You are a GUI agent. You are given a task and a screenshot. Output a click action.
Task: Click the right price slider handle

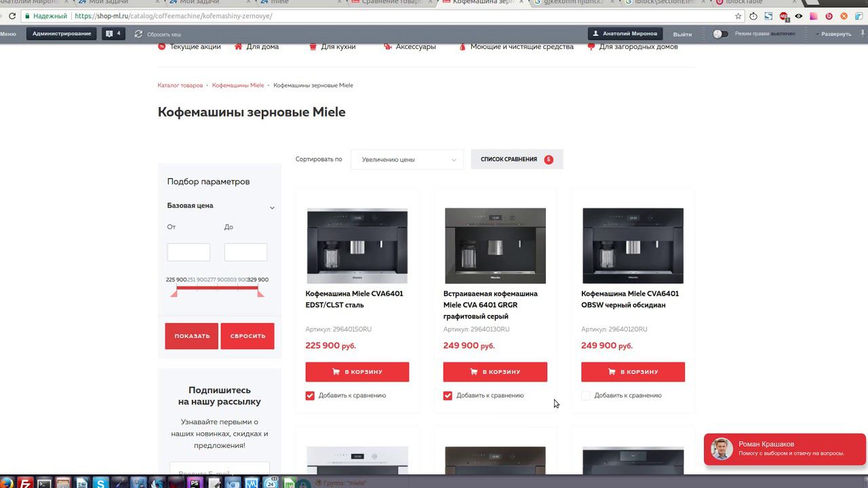(260, 293)
